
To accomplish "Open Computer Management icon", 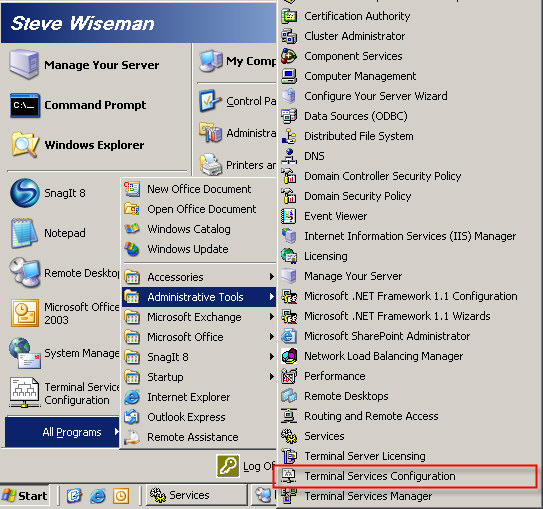I will (289, 76).
